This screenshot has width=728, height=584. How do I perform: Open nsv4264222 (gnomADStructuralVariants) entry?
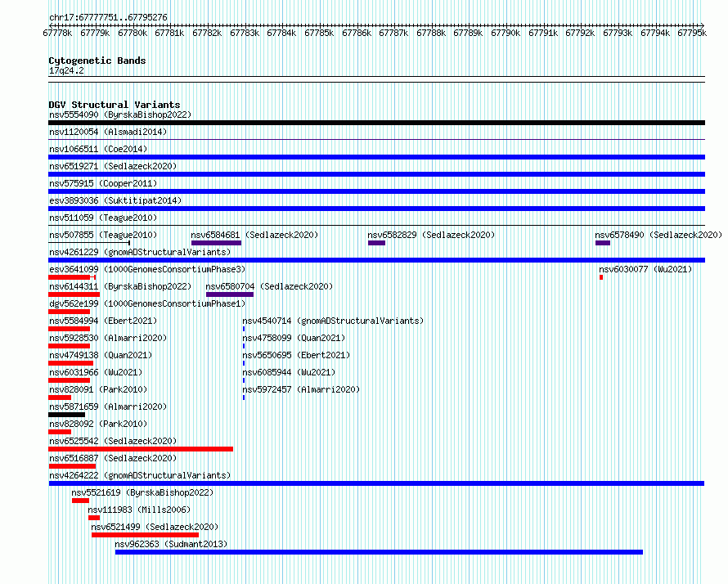click(x=140, y=475)
